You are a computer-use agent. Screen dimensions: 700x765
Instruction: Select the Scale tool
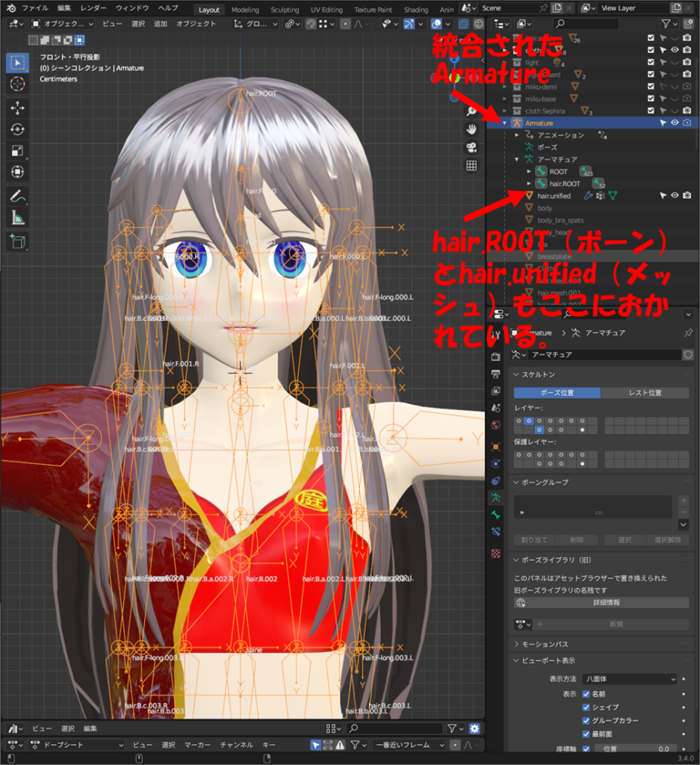18,151
